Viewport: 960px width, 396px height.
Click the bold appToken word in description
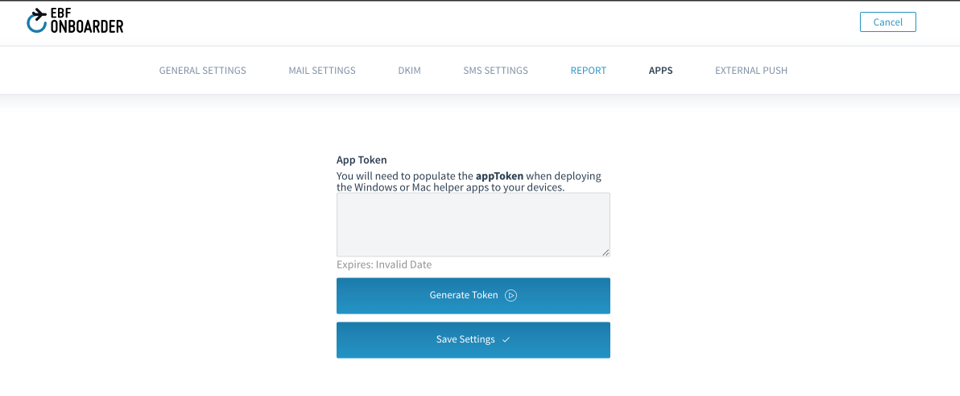coord(500,176)
